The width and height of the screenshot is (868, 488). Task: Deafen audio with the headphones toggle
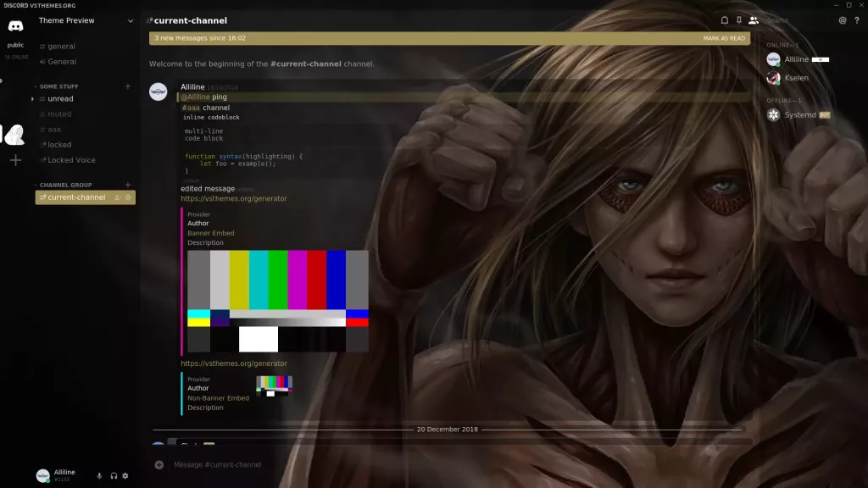pyautogui.click(x=113, y=475)
